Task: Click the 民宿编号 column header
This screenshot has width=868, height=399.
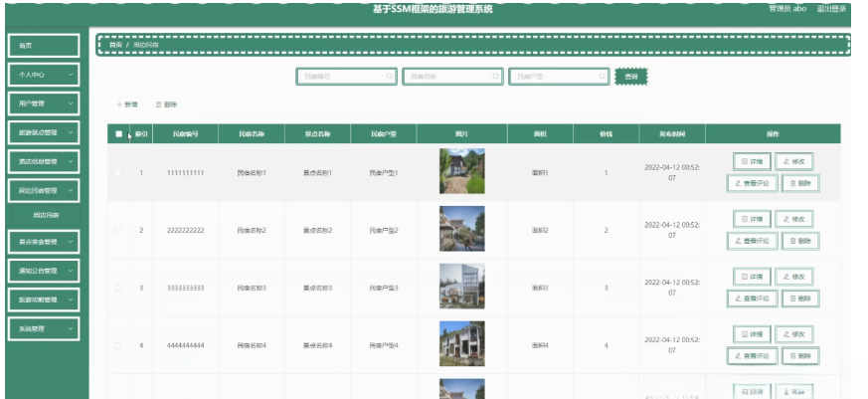Action: (x=186, y=133)
